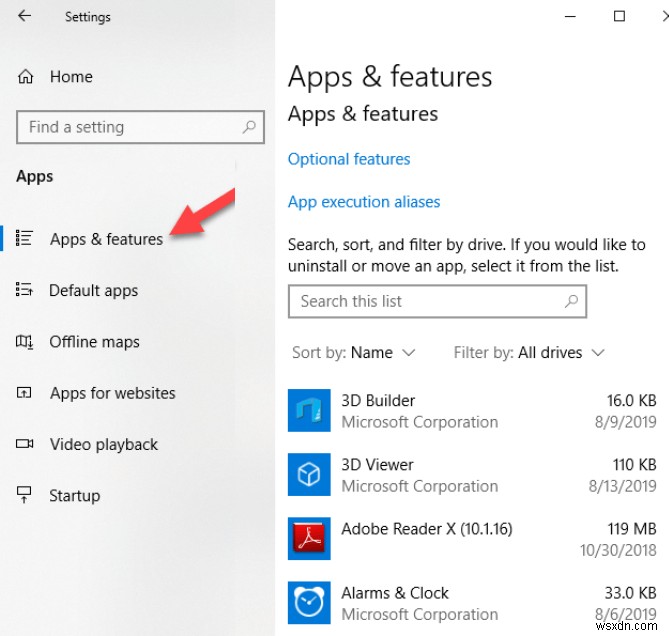Screen dimensions: 669x636
Task: Click the 119 MB size value
Action: [x=632, y=529]
